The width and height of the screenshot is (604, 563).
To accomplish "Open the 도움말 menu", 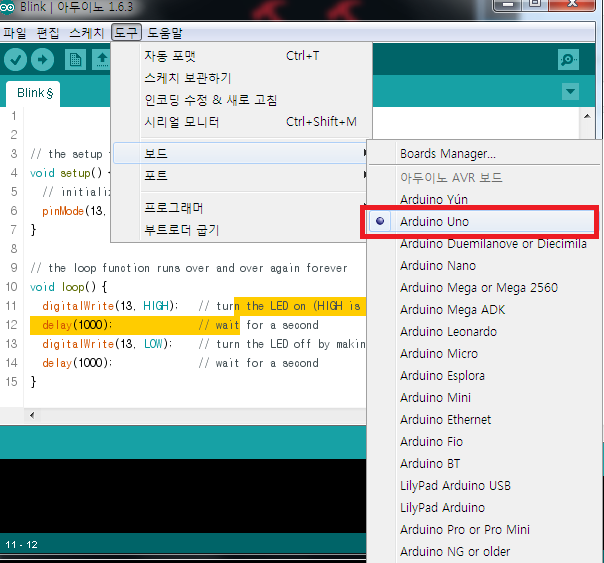I will 165,33.
